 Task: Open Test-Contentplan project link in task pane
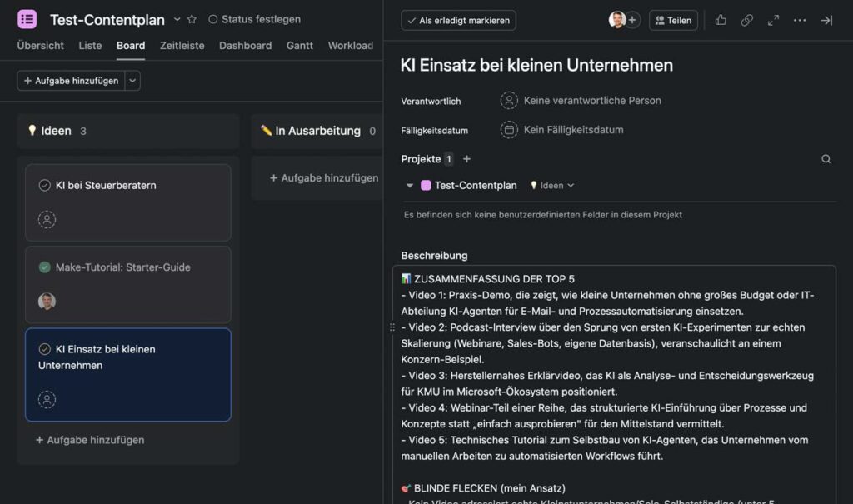click(476, 186)
